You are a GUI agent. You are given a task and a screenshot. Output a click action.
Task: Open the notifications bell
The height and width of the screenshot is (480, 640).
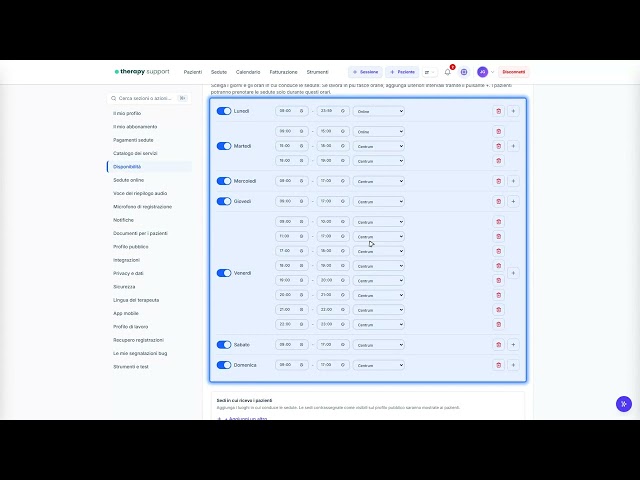[x=448, y=72]
